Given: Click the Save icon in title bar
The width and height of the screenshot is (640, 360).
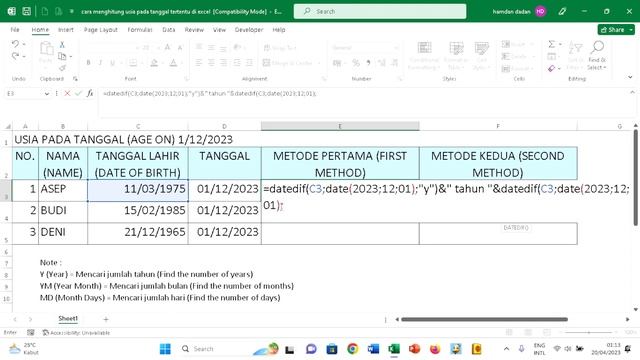Looking at the screenshot, I should click(x=27, y=11).
